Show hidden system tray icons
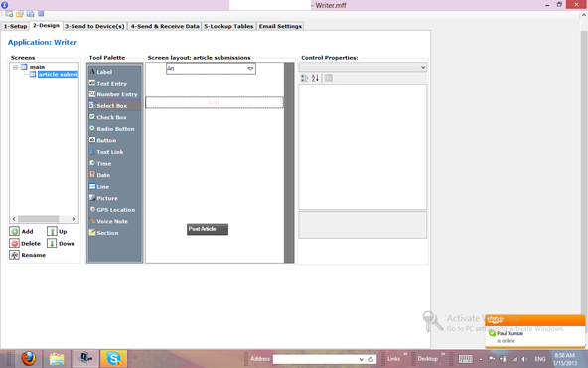Screen dimensions: 588x368 [x=481, y=359]
